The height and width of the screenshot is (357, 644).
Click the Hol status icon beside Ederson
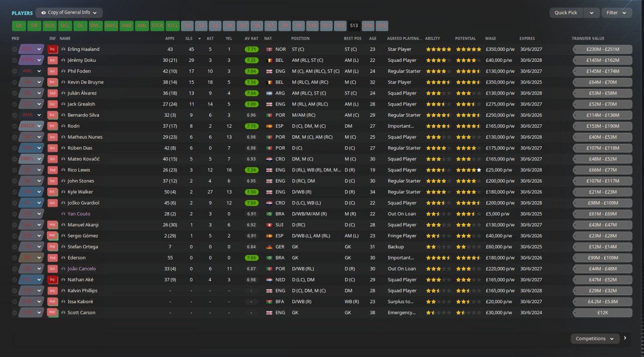coord(52,257)
